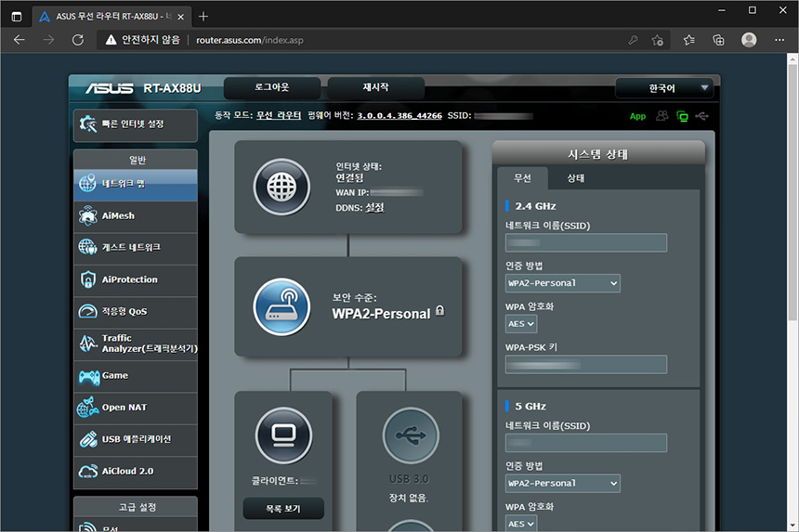Switch to the 무선 (Wireless) tab
The width and height of the screenshot is (799, 532).
tap(522, 178)
